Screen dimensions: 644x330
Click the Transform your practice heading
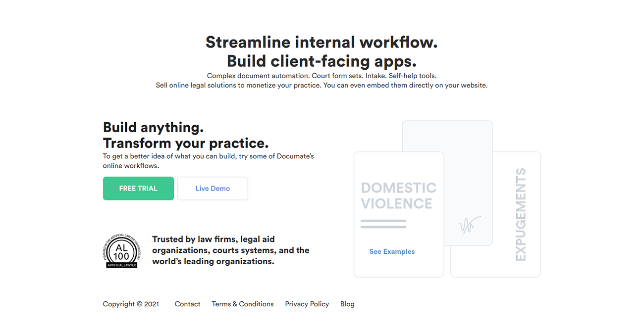point(185,143)
